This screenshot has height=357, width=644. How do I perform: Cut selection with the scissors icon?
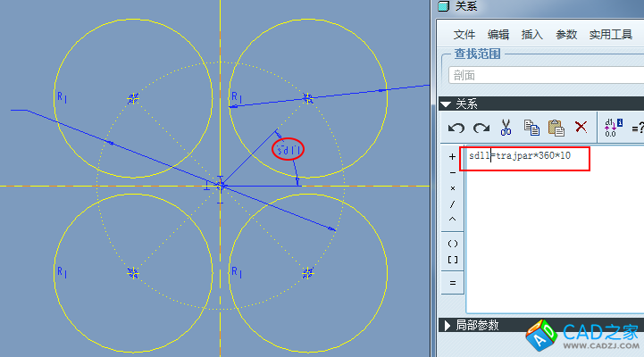(506, 128)
